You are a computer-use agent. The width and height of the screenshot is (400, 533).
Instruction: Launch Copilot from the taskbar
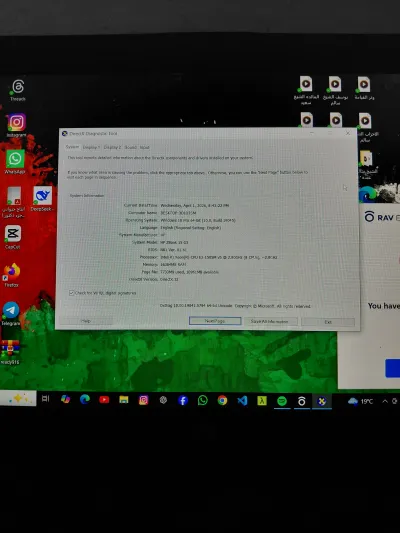(65, 399)
